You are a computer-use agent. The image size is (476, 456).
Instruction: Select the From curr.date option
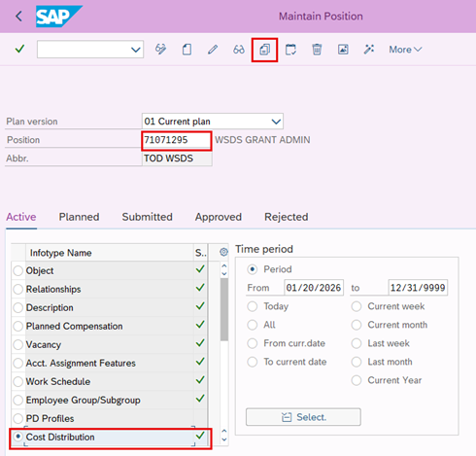coord(253,343)
